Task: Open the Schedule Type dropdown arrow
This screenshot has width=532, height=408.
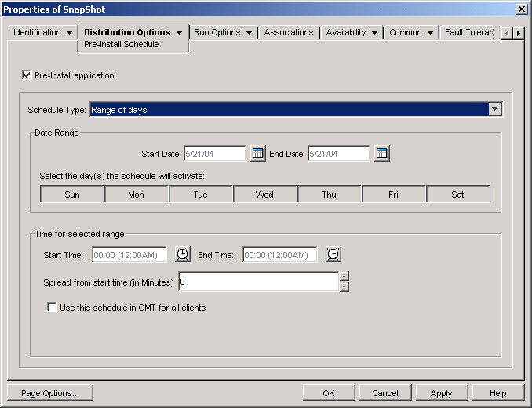Action: (x=495, y=110)
